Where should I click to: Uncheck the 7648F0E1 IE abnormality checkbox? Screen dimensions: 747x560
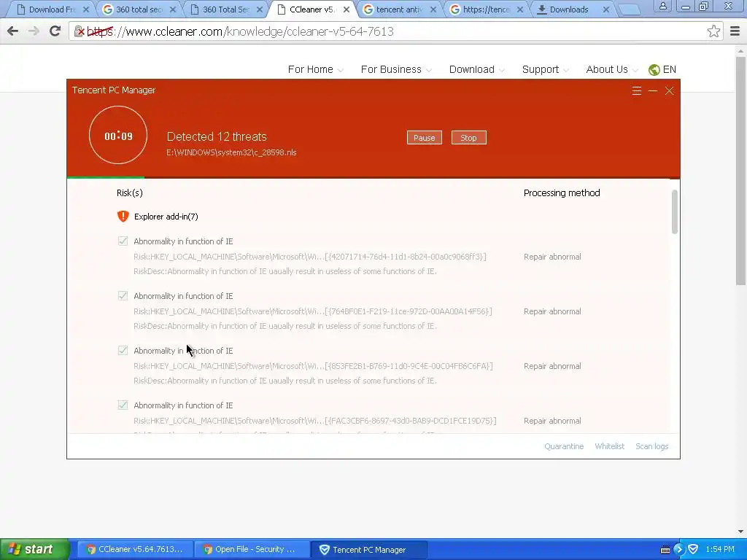click(123, 296)
